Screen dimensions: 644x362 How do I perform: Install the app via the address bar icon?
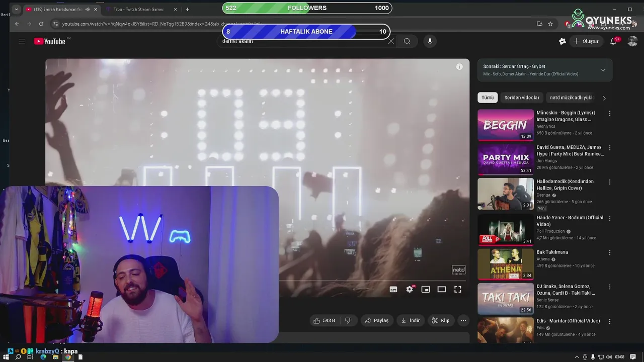pos(539,24)
